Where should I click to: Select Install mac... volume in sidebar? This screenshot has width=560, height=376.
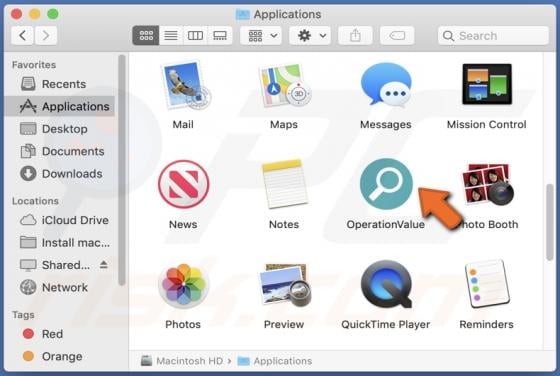60,243
